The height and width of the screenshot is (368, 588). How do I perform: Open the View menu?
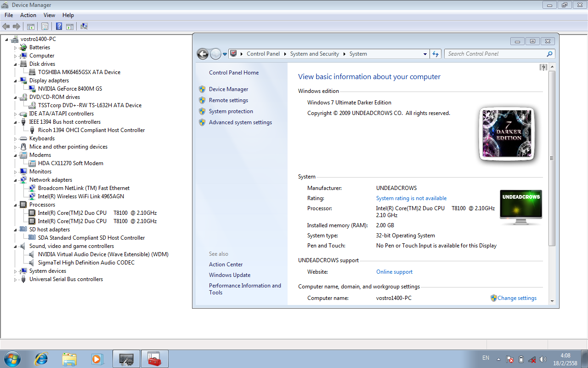pyautogui.click(x=49, y=15)
